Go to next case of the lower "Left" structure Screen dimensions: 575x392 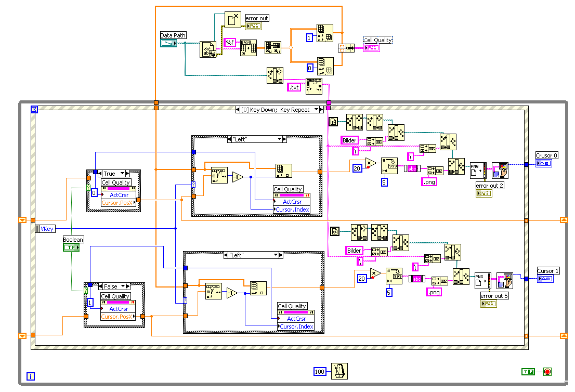click(x=281, y=255)
